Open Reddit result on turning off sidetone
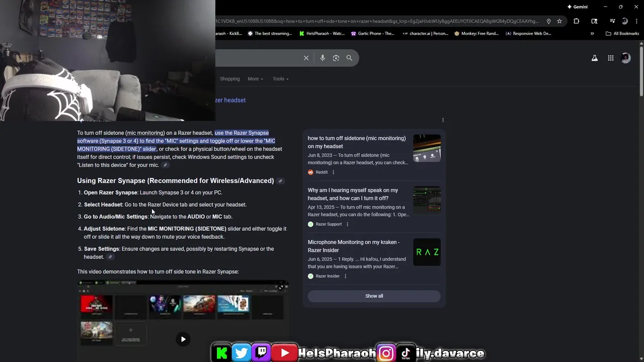The height and width of the screenshot is (362, 644). 357,142
